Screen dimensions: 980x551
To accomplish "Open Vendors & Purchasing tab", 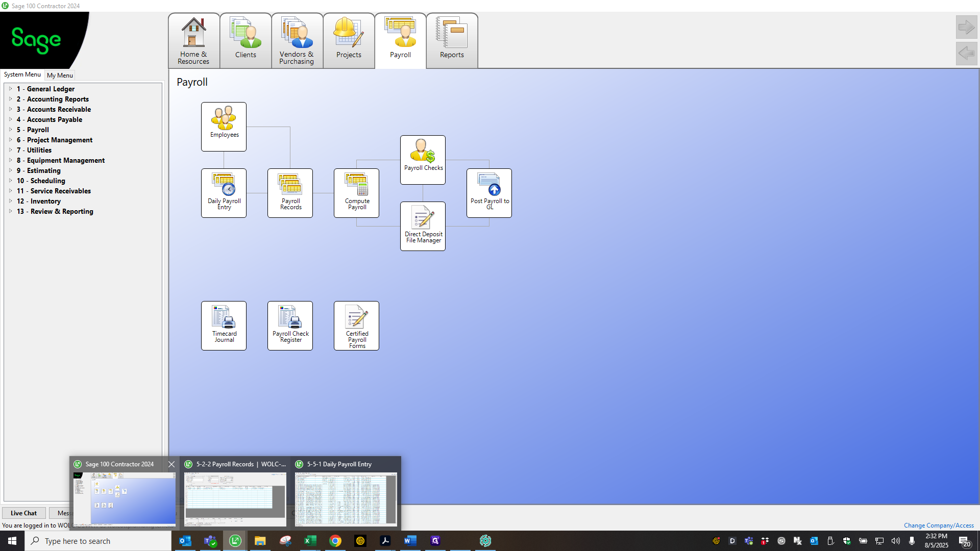I will tap(297, 41).
